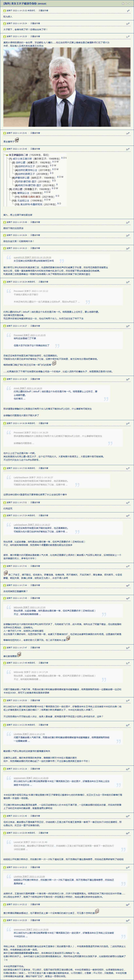Viewport: 134px width, 980px height.
Task: Click the post icon on floor 45#
Action: click(x=5, y=516)
